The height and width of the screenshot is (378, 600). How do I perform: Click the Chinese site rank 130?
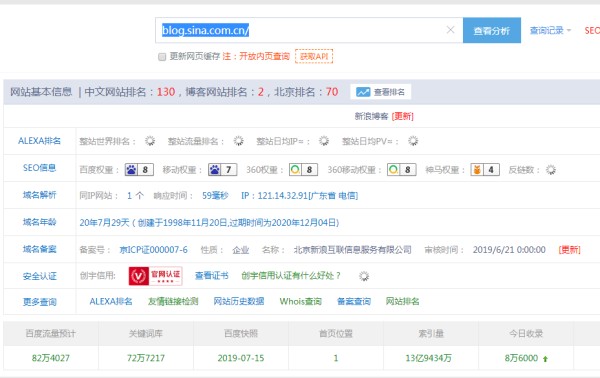166,92
